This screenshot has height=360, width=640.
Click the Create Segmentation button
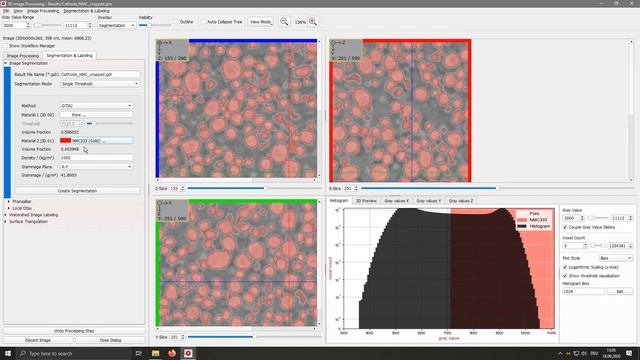click(x=78, y=191)
